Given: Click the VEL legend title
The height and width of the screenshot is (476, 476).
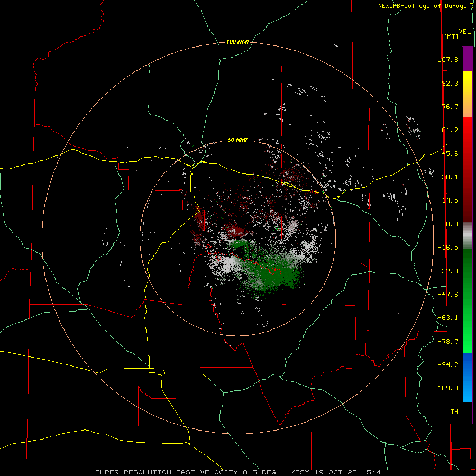Looking at the screenshot, I should 464,32.
